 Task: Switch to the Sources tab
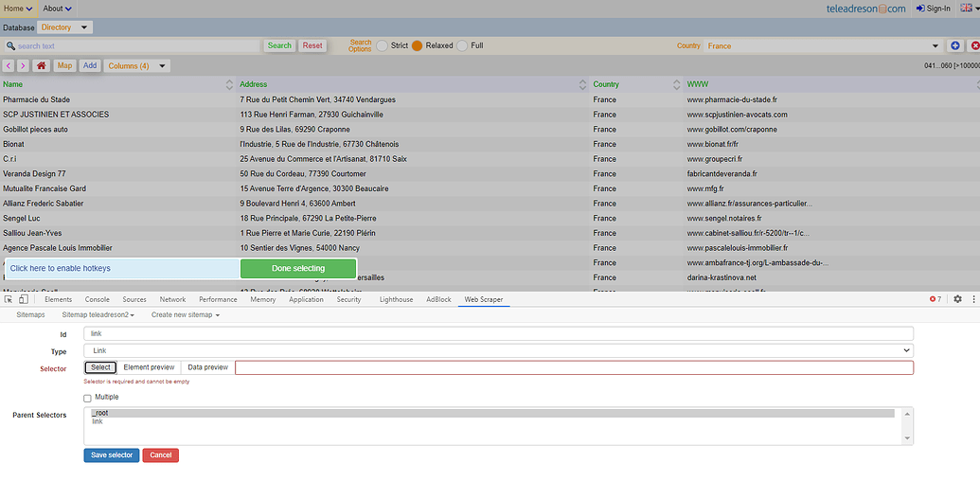(x=134, y=300)
